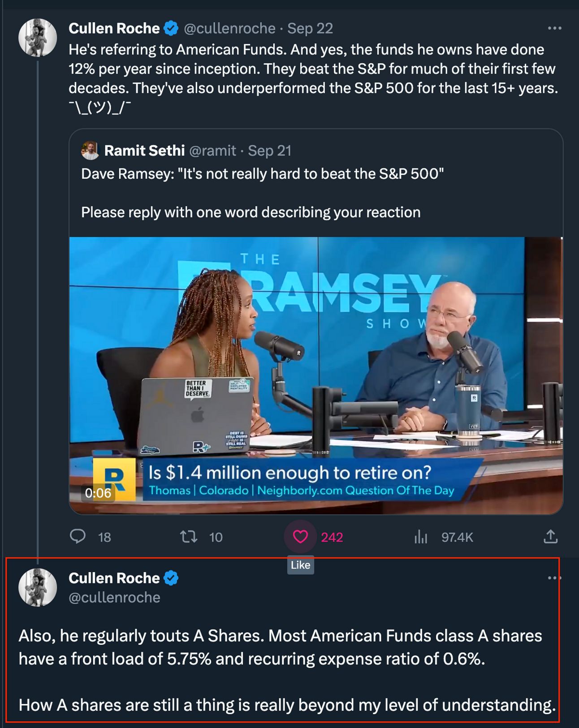Repost the tweet via retweet icon
The image size is (579, 728).
pos(189,536)
